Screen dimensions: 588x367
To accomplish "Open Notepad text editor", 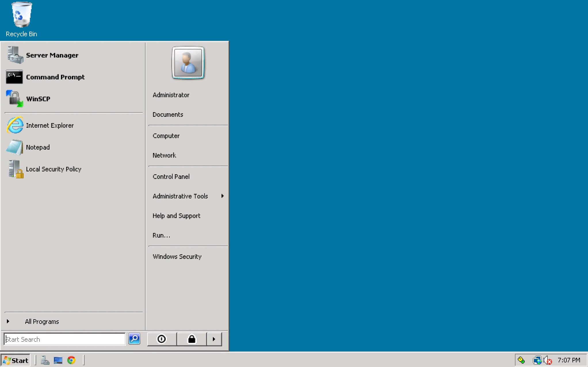I will [37, 147].
